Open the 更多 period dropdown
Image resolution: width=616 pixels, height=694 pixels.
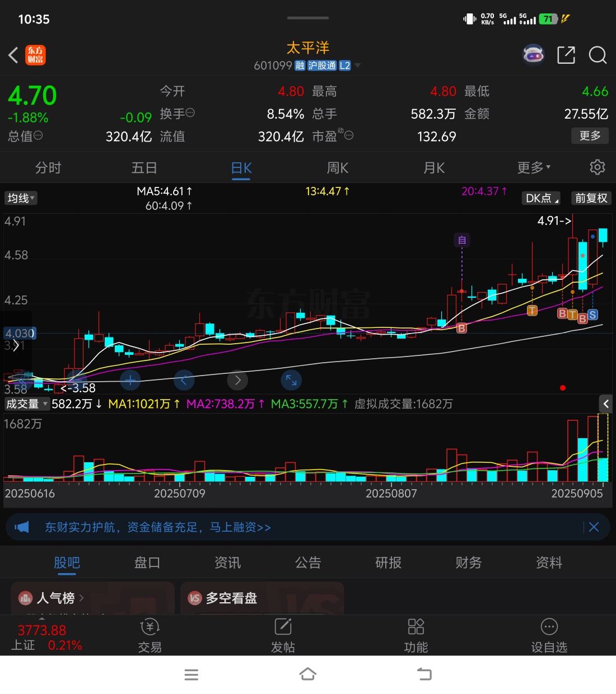(x=534, y=167)
